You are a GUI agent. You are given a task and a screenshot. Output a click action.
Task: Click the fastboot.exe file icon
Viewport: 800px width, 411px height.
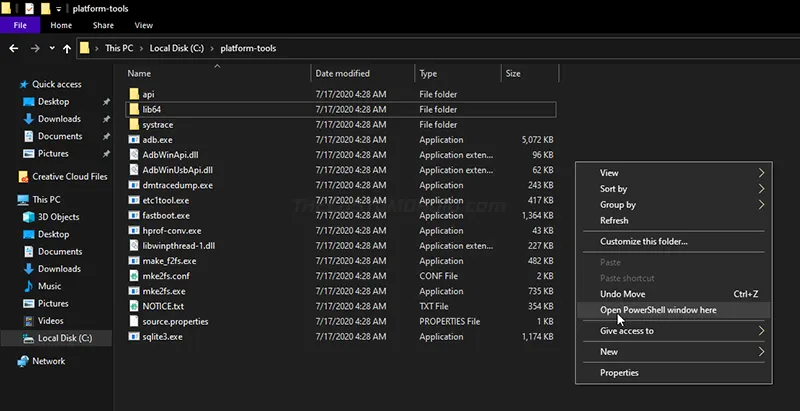(134, 216)
